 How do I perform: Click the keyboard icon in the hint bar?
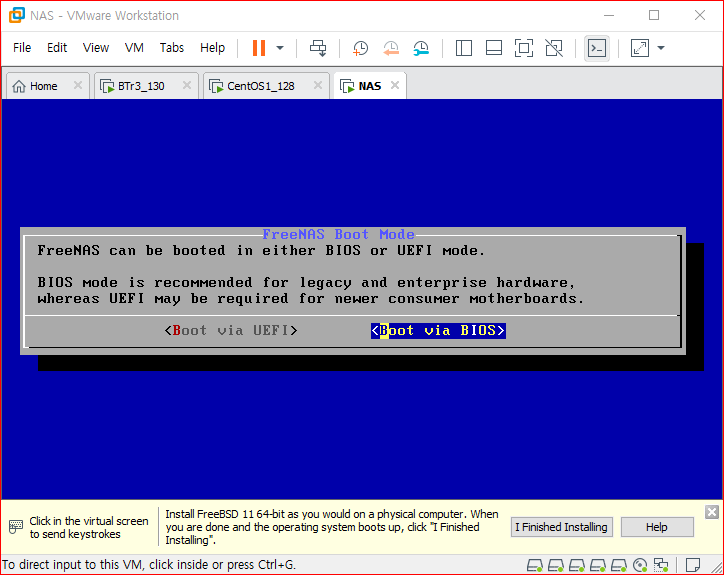(x=16, y=527)
